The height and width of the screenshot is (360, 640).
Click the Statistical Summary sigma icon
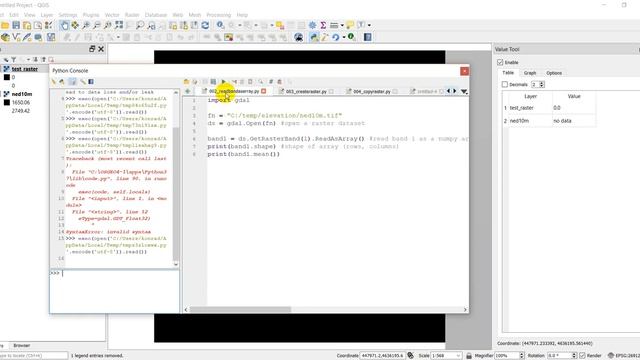pos(323,25)
